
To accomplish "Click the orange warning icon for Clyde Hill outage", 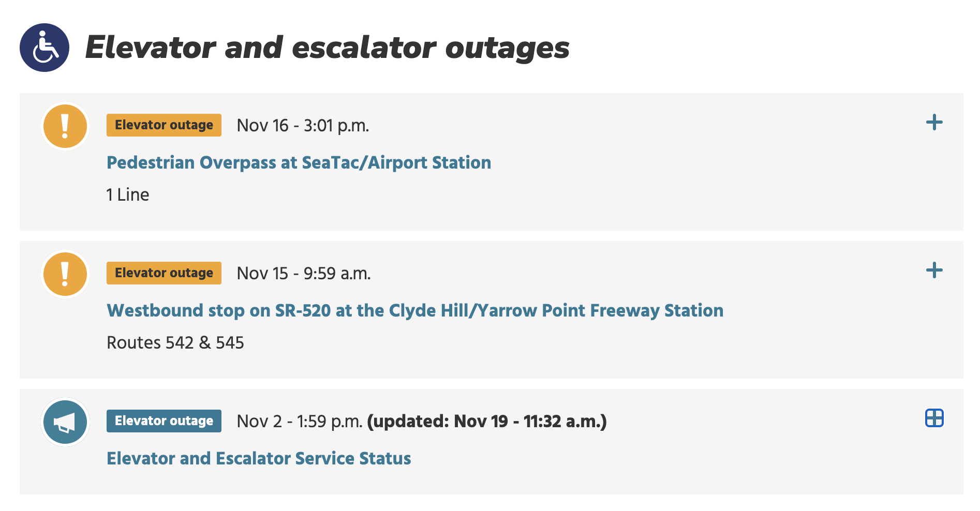I will click(65, 274).
